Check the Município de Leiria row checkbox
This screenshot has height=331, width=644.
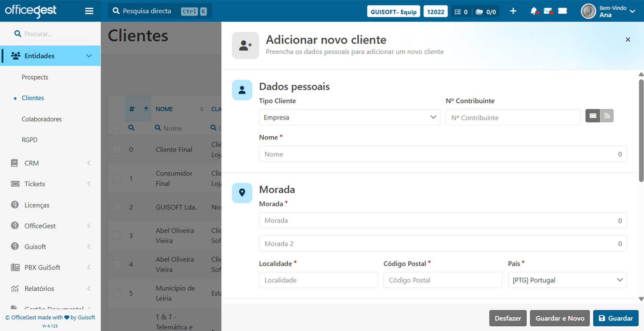click(x=116, y=293)
